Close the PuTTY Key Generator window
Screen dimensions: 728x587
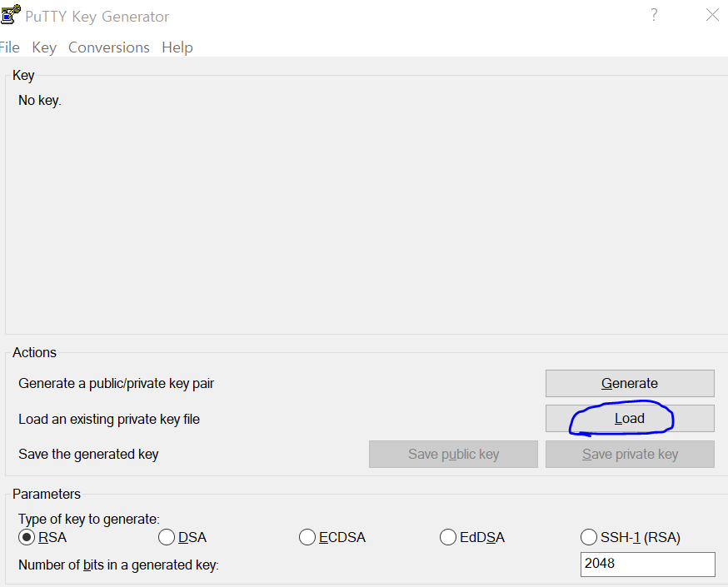coord(712,15)
